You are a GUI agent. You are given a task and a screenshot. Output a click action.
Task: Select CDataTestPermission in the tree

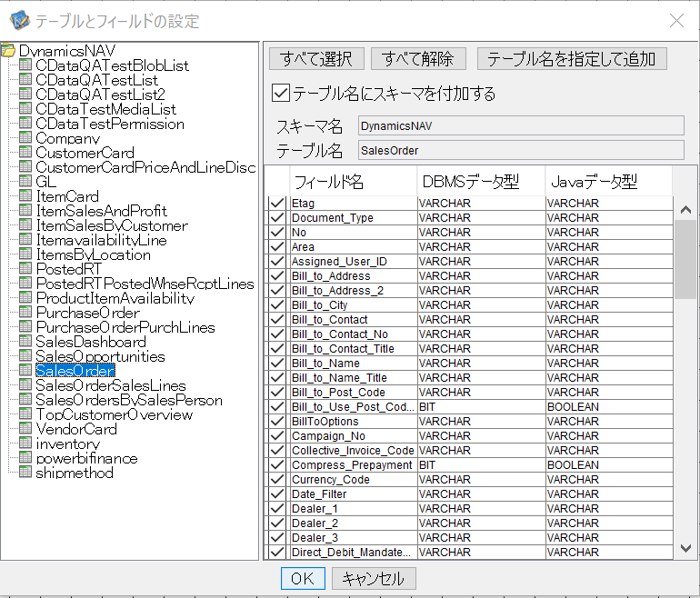pyautogui.click(x=110, y=124)
